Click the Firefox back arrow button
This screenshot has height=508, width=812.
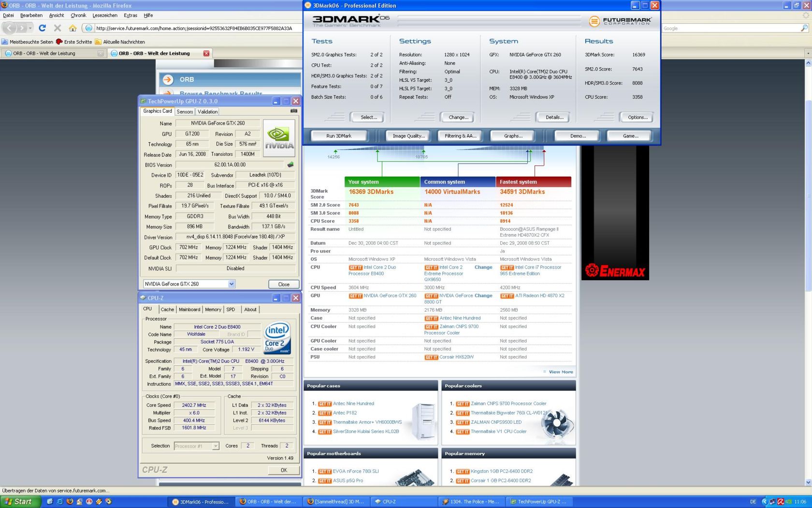(10, 28)
